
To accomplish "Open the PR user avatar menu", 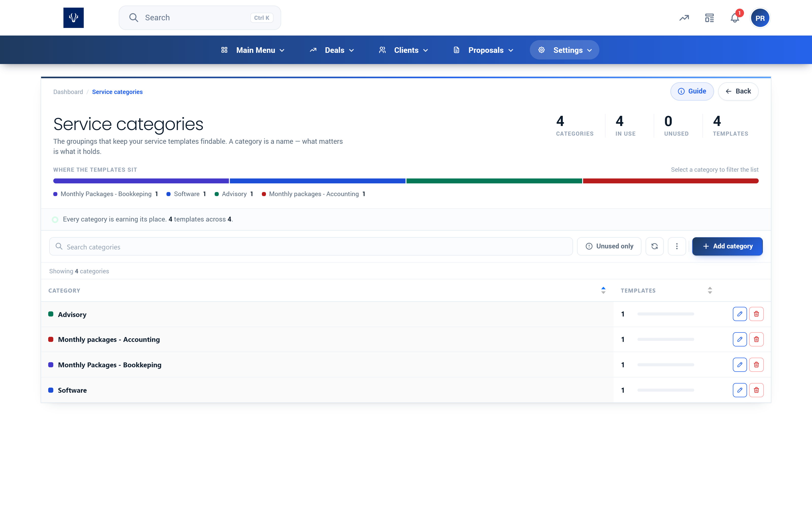I will (x=760, y=18).
